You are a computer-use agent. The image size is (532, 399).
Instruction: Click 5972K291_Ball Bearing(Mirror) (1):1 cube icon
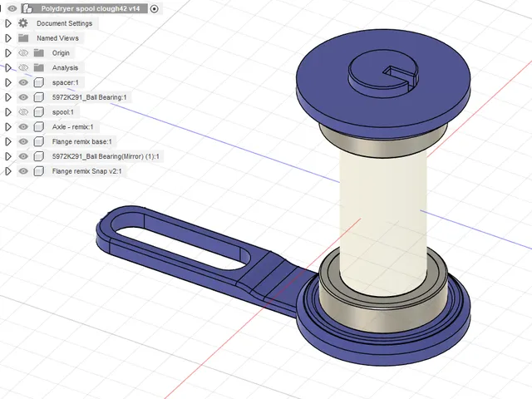pyautogui.click(x=39, y=156)
